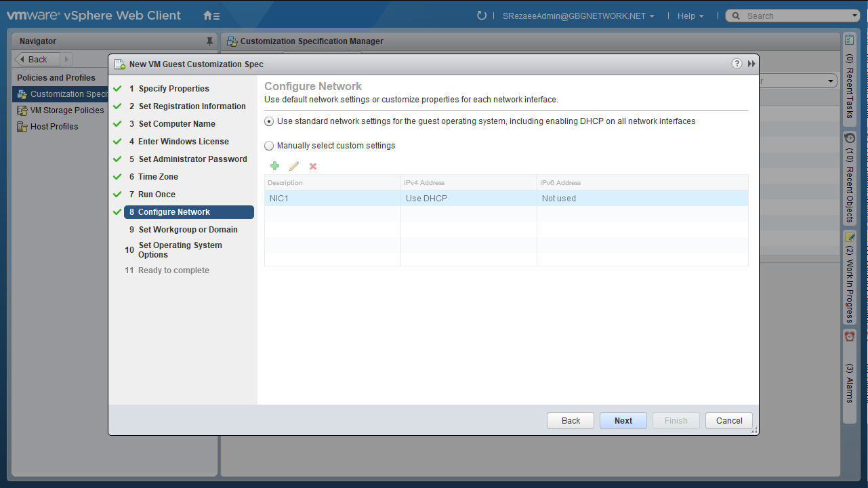Click the pencil edit NIC icon
Screen dimensions: 868x488
point(293,166)
